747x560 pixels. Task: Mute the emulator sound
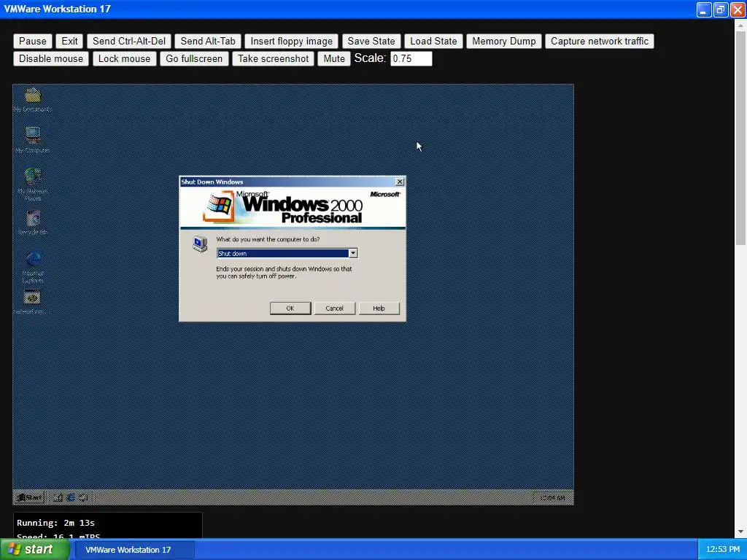334,58
